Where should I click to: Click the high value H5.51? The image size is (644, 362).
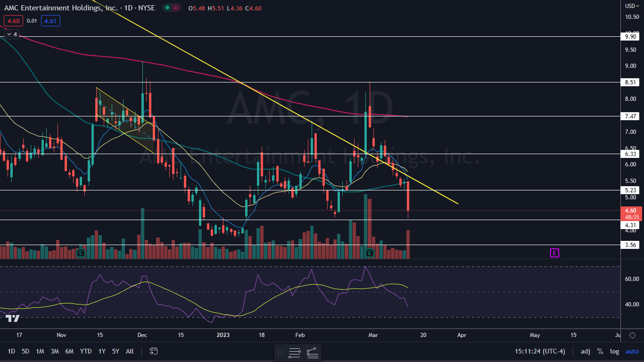[x=217, y=8]
